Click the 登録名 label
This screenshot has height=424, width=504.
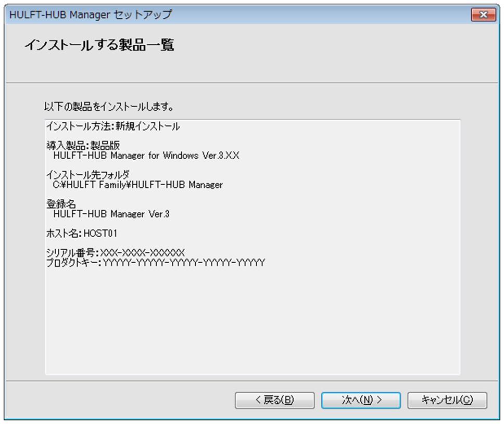(61, 204)
